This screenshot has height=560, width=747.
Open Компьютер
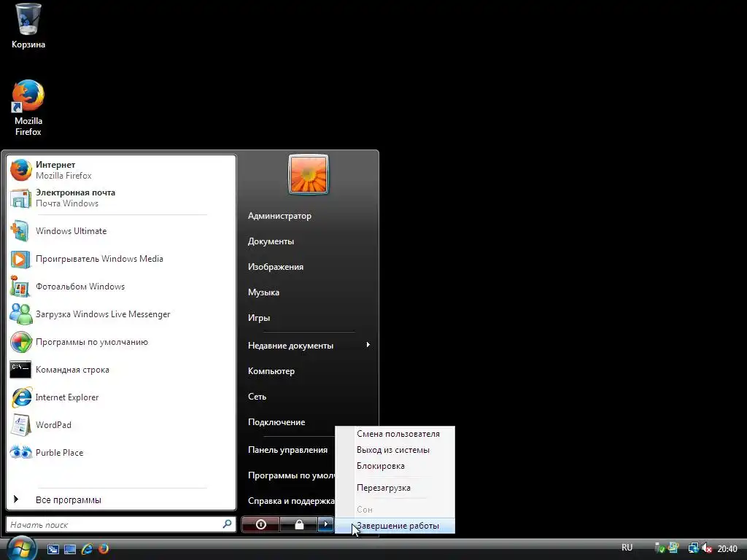point(309,371)
